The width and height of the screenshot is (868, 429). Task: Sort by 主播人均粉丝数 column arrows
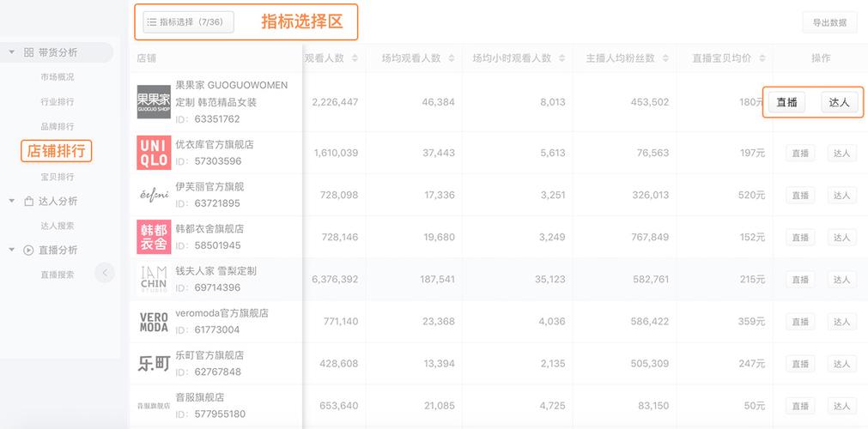pos(665,58)
